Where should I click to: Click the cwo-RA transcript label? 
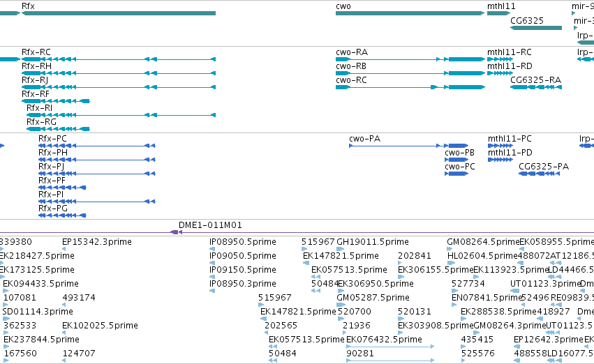352,52
